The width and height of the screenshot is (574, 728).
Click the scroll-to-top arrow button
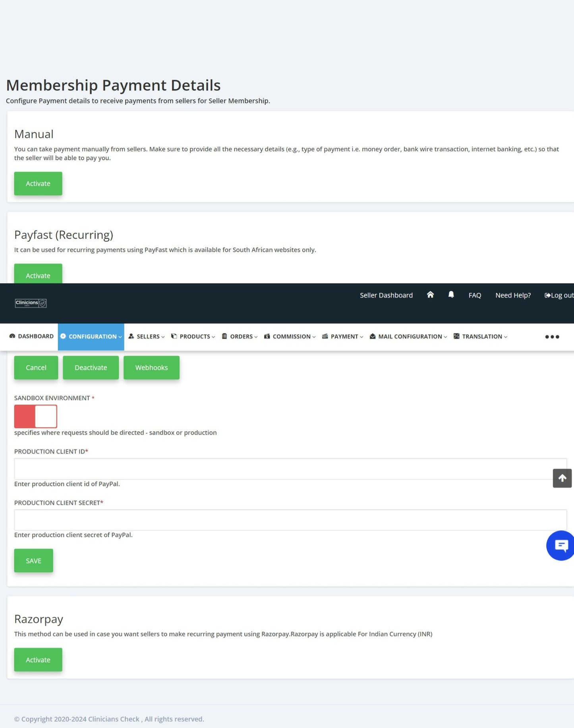562,478
